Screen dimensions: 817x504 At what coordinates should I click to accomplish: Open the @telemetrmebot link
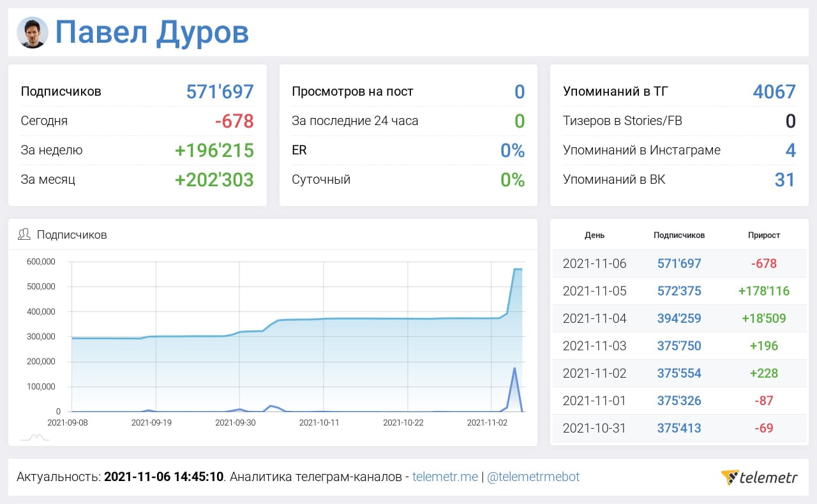pos(533,477)
